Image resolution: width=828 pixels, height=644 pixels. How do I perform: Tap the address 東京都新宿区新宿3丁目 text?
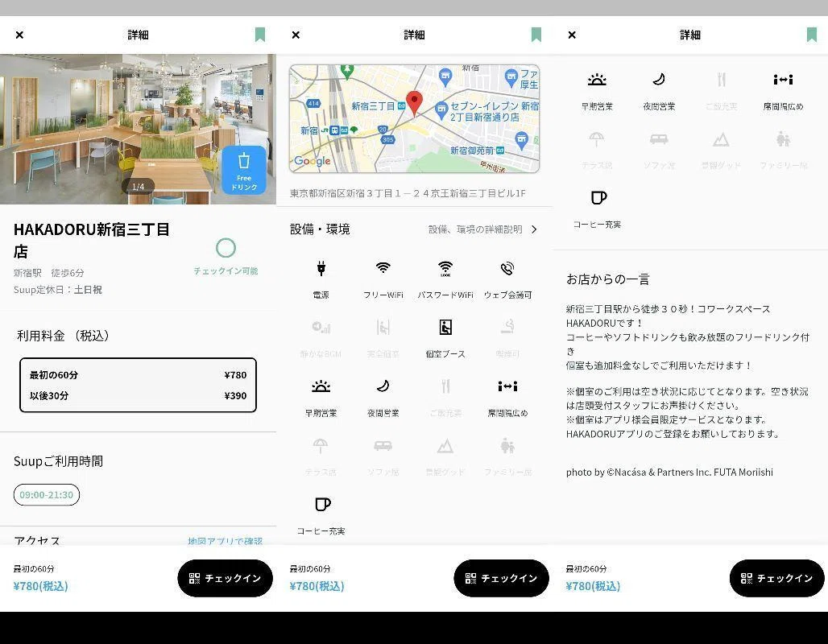click(x=408, y=193)
